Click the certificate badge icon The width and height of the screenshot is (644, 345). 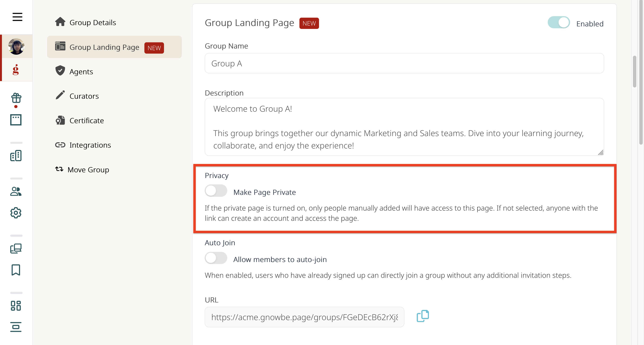[60, 120]
